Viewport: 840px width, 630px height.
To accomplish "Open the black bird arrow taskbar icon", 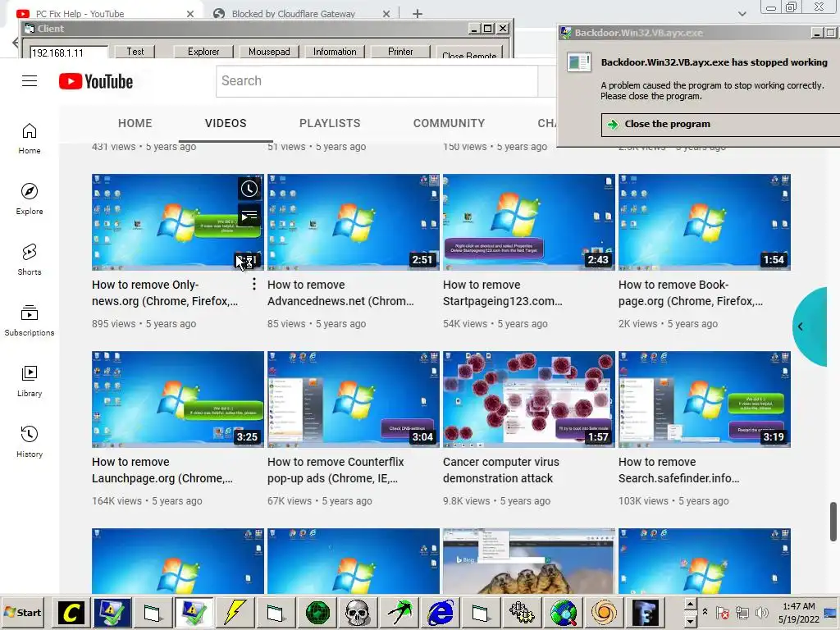I will [399, 612].
